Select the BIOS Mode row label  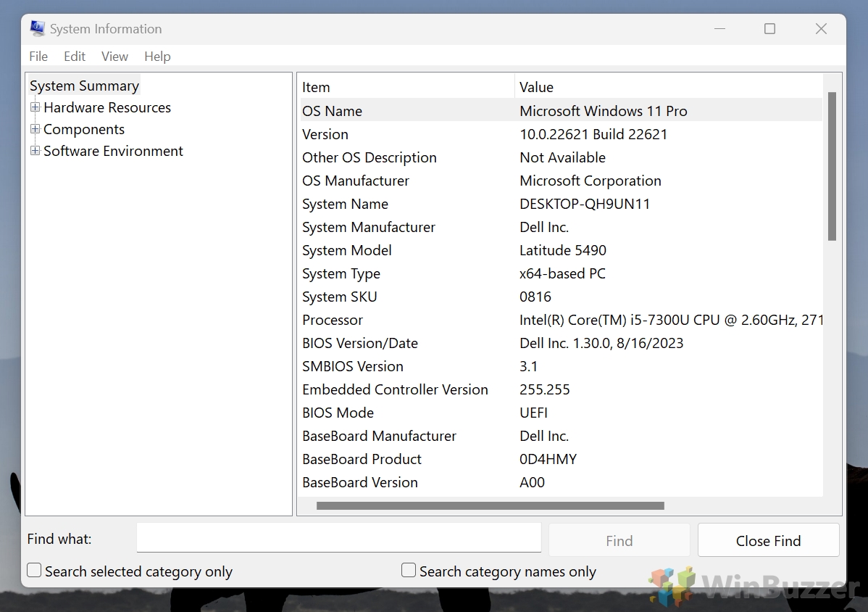click(x=338, y=413)
